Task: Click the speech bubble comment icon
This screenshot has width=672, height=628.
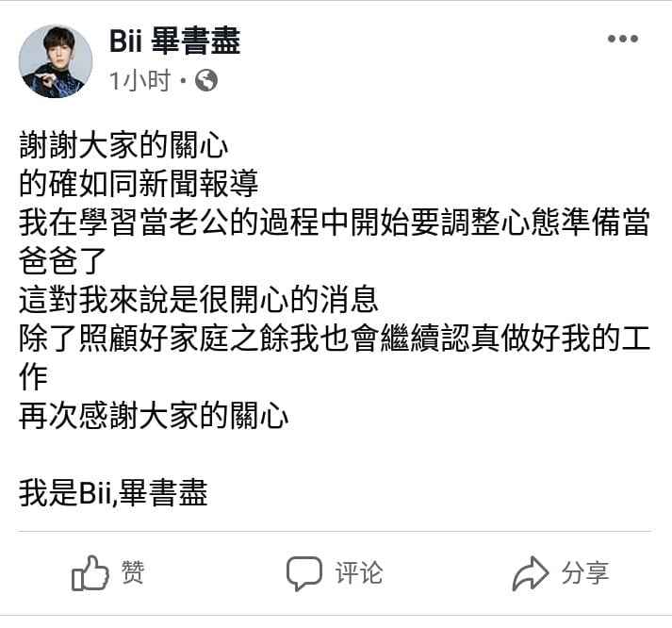Action: tap(305, 573)
